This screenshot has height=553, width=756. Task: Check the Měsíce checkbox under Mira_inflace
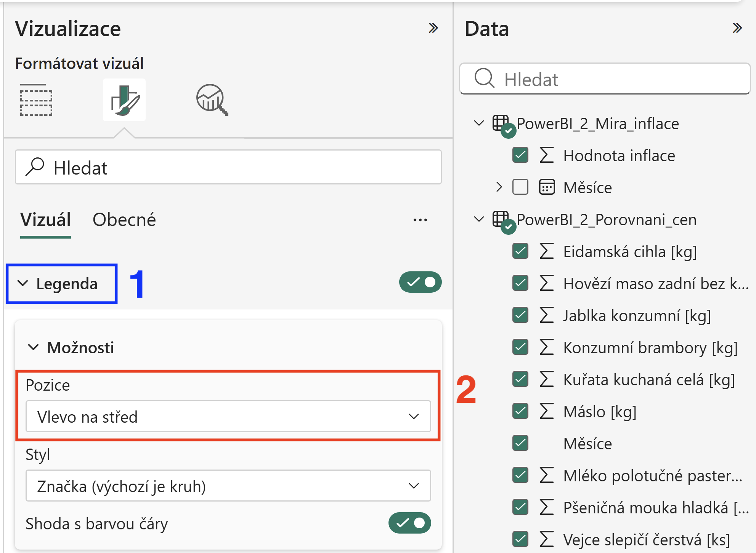pos(520,187)
